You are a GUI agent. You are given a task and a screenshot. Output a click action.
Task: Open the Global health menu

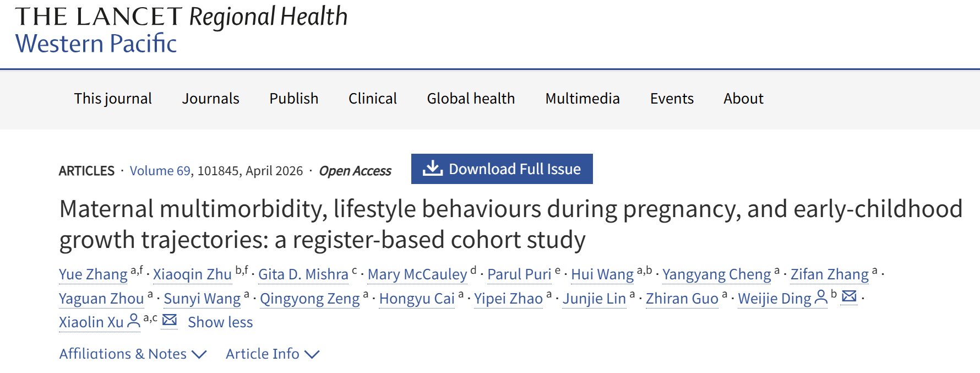click(x=471, y=99)
